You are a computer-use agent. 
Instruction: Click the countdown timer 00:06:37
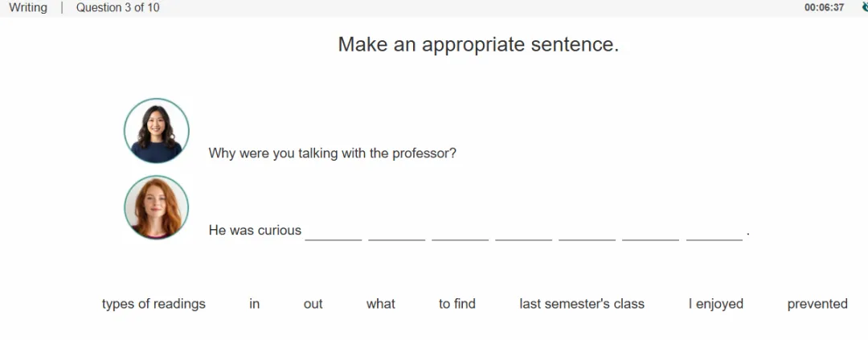[825, 8]
